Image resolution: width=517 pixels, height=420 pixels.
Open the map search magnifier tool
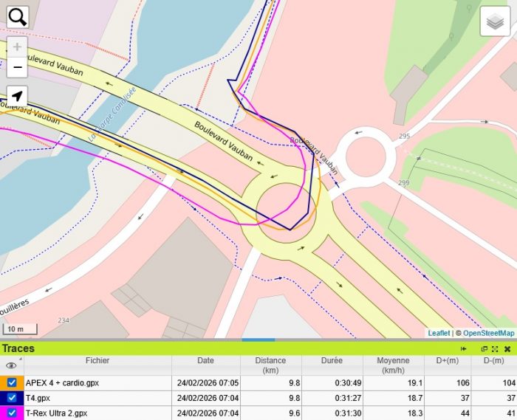[x=18, y=16]
